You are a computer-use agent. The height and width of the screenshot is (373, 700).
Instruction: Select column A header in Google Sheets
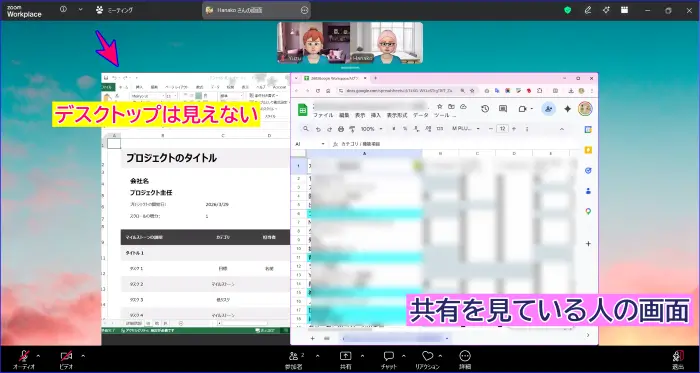[364, 153]
